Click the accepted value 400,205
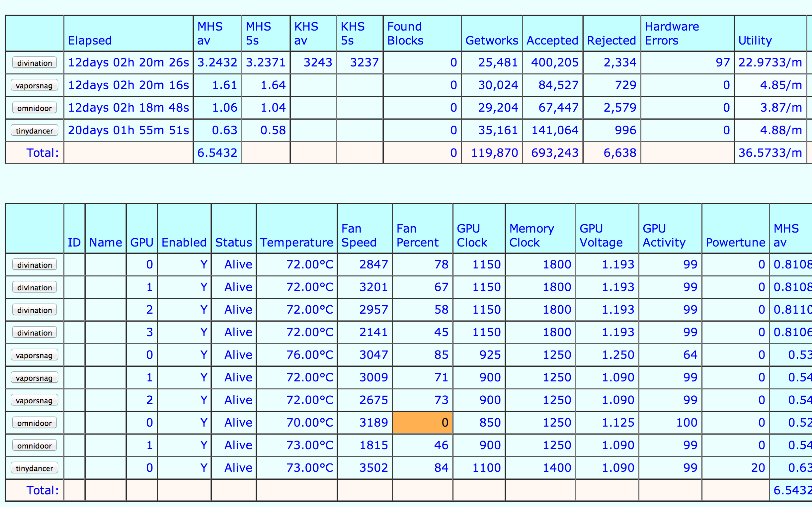This screenshot has width=812, height=507. (x=555, y=62)
